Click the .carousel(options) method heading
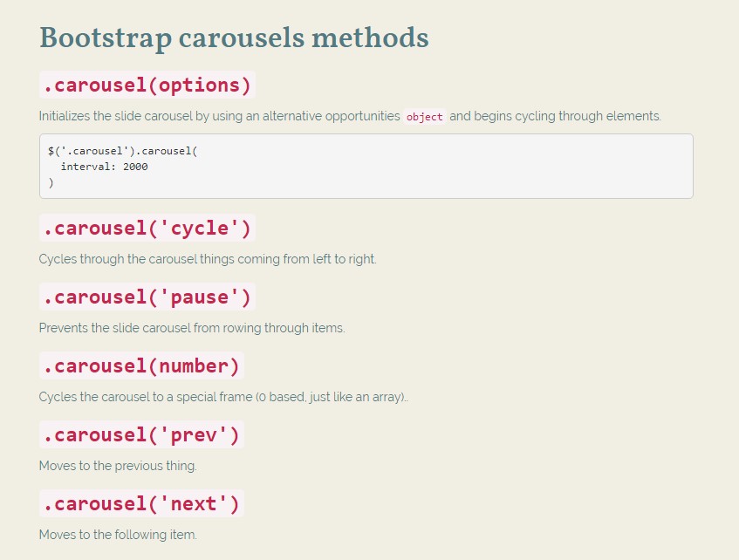Image resolution: width=739 pixels, height=560 pixels. coord(147,85)
